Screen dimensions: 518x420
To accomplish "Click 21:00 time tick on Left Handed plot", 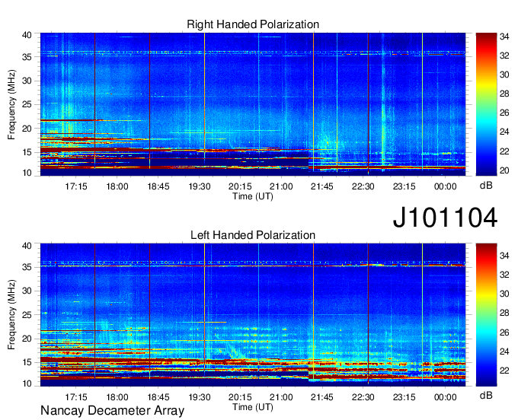I will [x=281, y=397].
